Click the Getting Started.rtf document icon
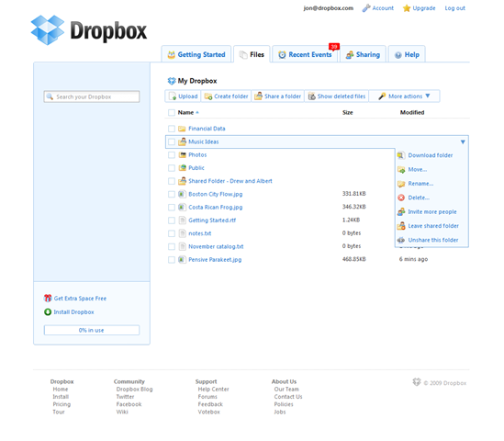This screenshot has width=504, height=441. click(x=183, y=220)
